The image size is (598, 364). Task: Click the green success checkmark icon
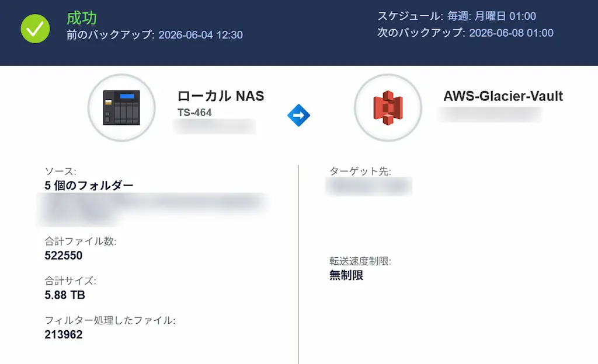[35, 29]
